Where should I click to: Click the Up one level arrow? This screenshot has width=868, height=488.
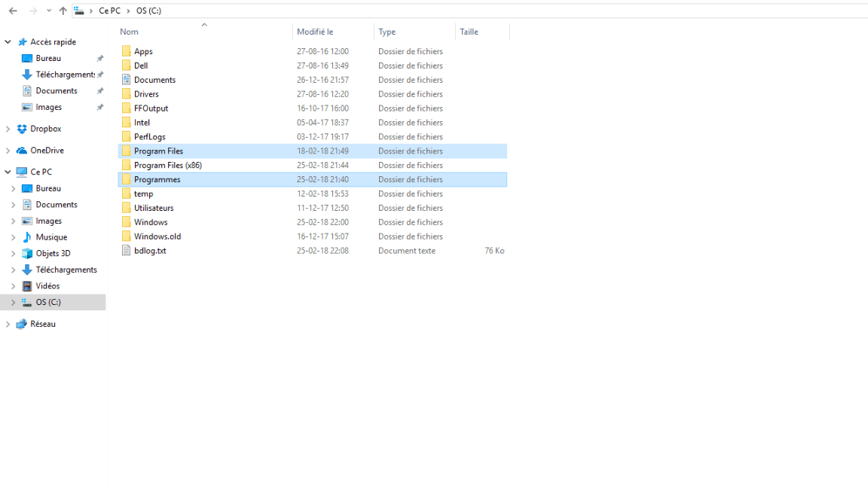point(63,11)
